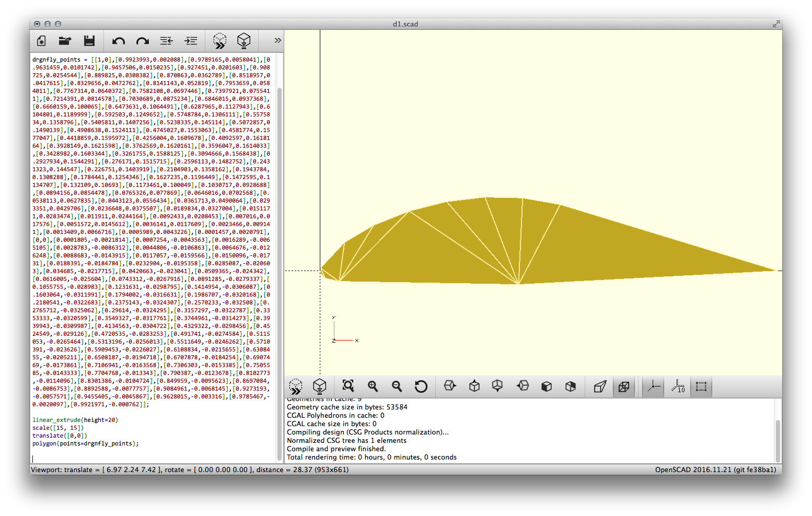Expand the editor toolbar overflow chevron

tap(277, 41)
